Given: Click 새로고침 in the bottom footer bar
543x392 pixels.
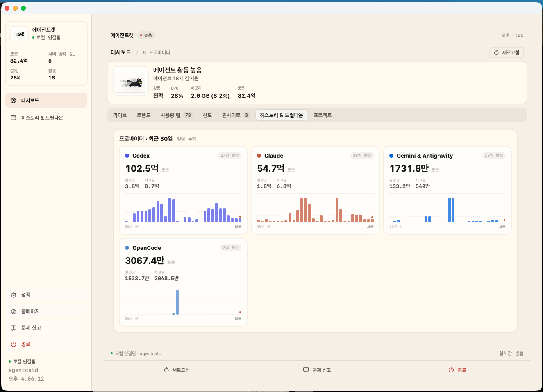Looking at the screenshot, I should click(x=177, y=370).
